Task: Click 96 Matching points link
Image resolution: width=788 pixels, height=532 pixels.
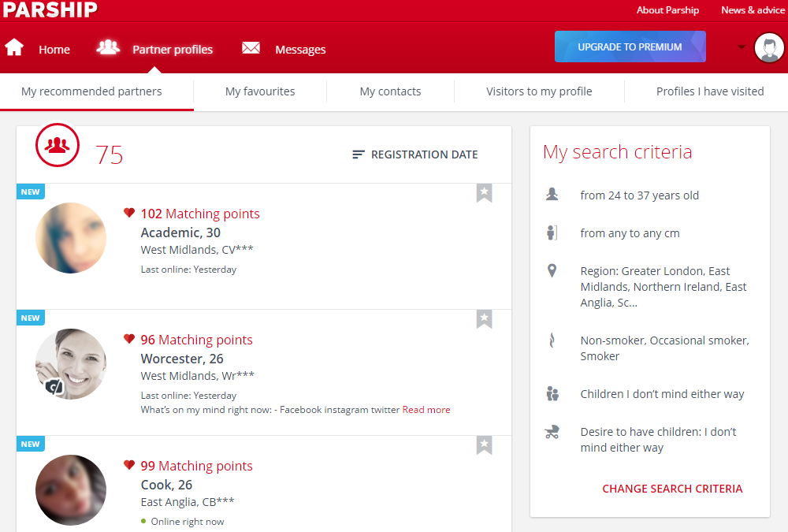Action: (x=196, y=340)
